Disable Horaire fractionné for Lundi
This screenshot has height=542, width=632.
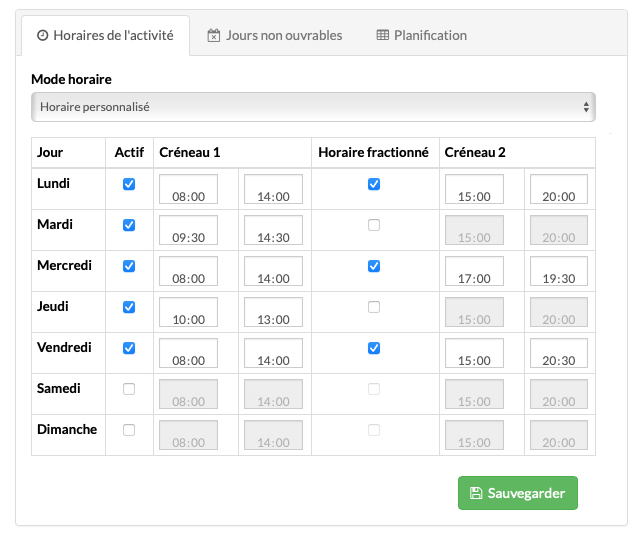(374, 184)
